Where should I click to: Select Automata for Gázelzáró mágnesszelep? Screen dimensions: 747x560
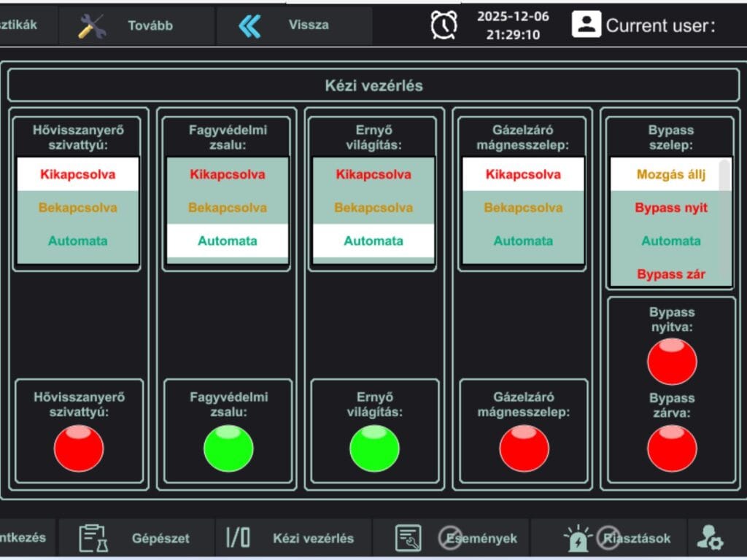click(x=523, y=241)
